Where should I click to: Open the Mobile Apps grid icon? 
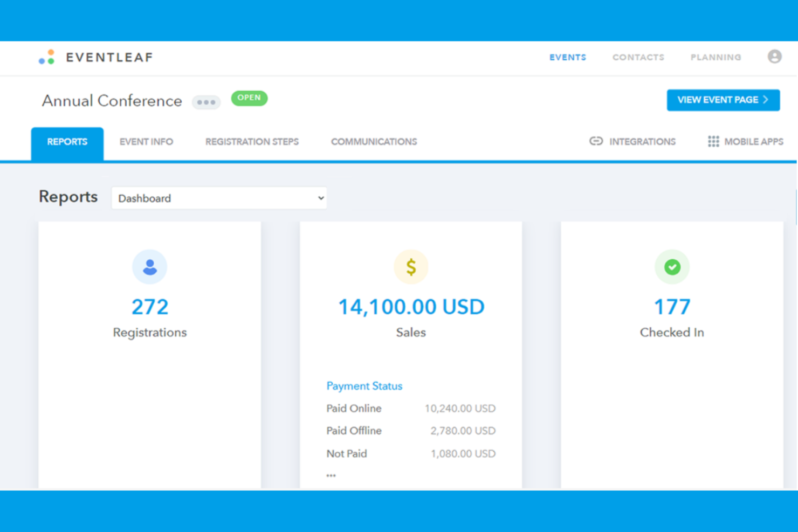point(713,141)
